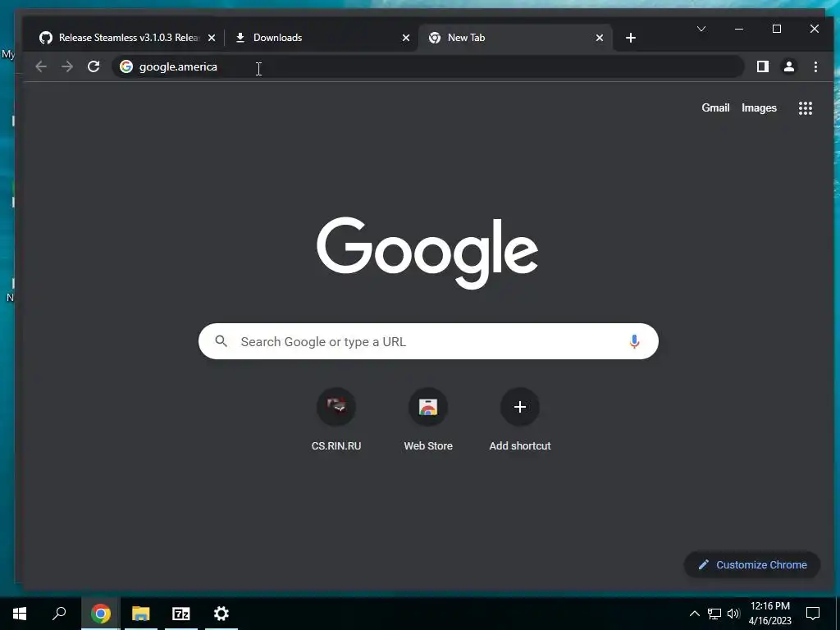The image size is (840, 630).
Task: Open a new tab with plus button
Action: [631, 38]
